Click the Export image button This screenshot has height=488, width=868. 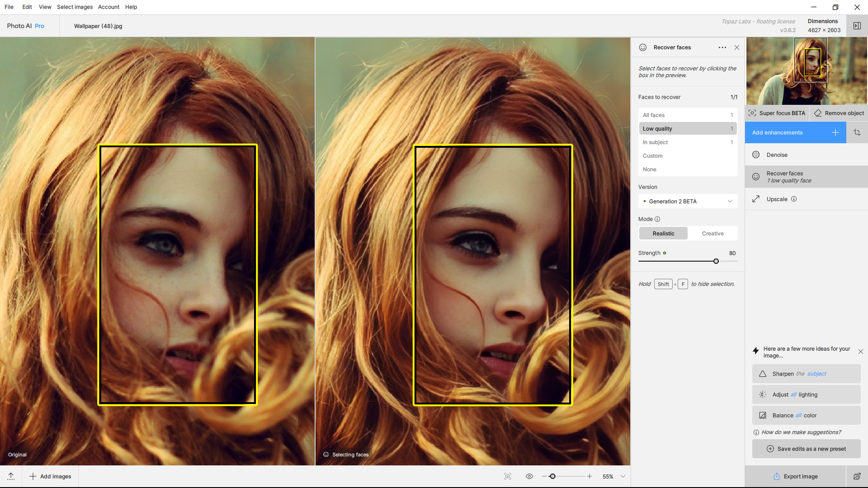coord(795,476)
